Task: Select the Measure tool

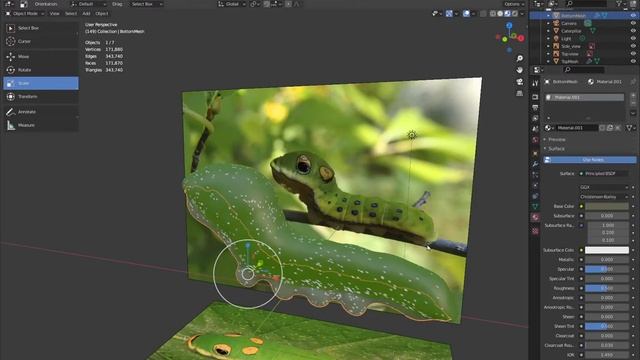Action: (41, 125)
